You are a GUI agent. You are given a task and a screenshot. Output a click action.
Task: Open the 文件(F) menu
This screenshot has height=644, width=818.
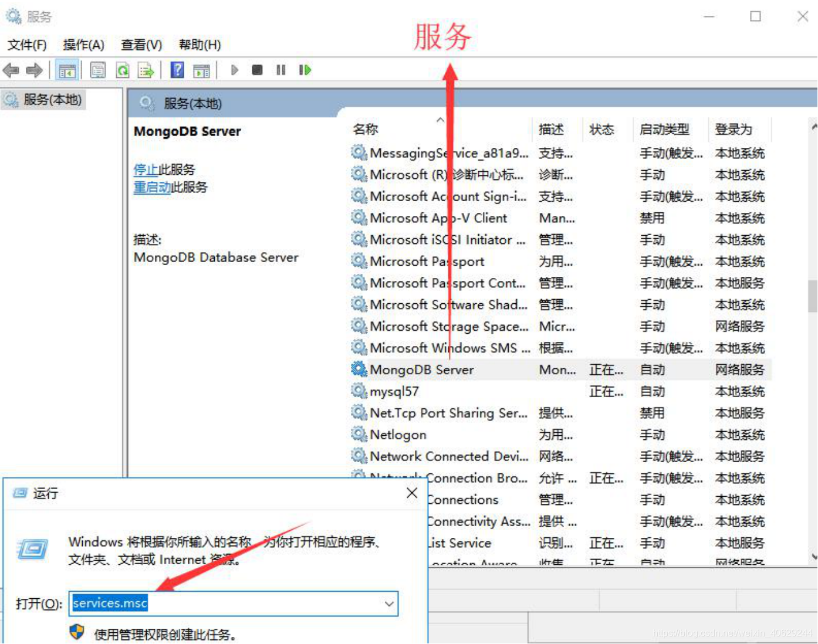27,45
